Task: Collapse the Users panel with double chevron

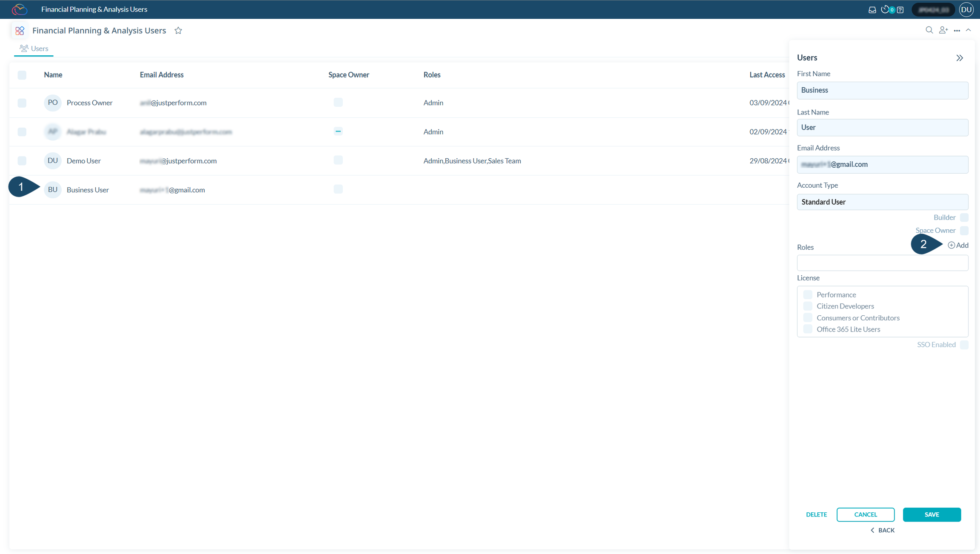Action: pyautogui.click(x=960, y=57)
